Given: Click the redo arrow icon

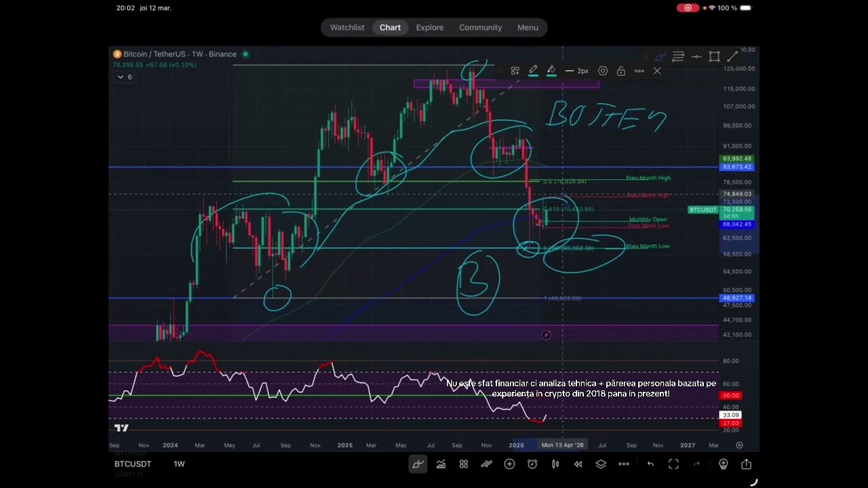Looking at the screenshot, I should 696,464.
